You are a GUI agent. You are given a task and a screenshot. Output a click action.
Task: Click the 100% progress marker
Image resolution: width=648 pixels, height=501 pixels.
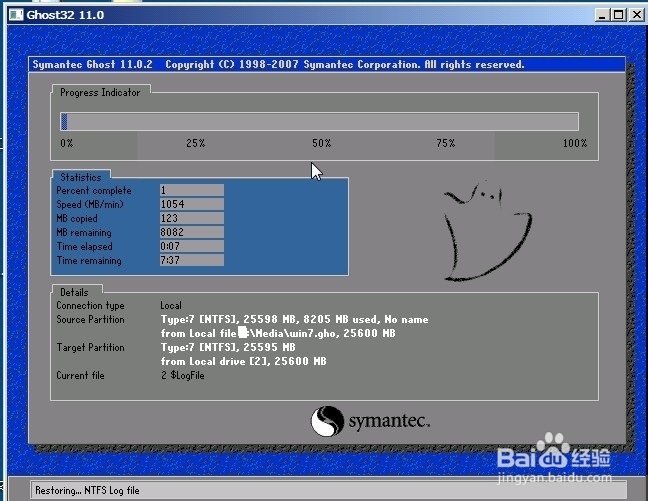pos(575,143)
